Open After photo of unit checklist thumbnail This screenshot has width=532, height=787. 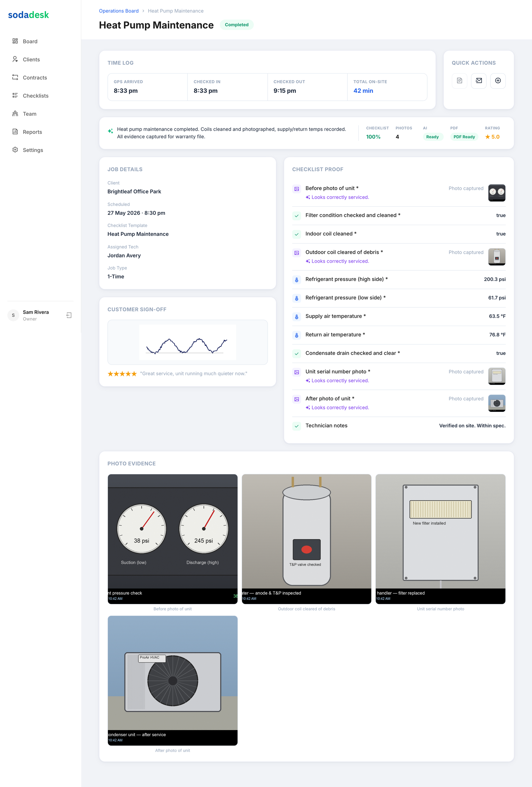tap(496, 403)
